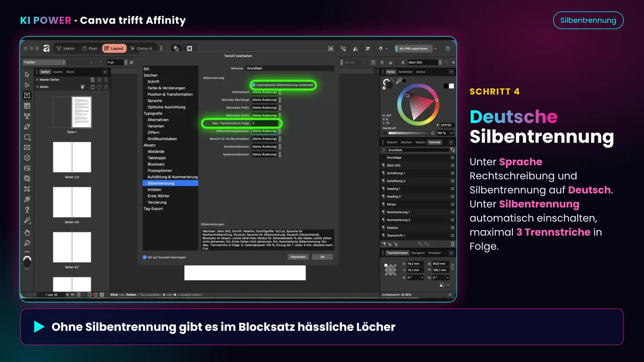The height and width of the screenshot is (362, 644).
Task: Select the Place Image tool
Action: [x=27, y=168]
